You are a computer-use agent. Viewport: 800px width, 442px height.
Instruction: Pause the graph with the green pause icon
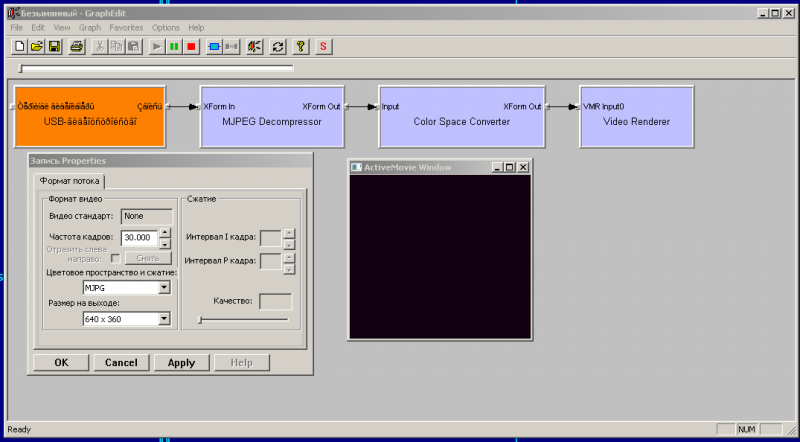click(x=174, y=47)
